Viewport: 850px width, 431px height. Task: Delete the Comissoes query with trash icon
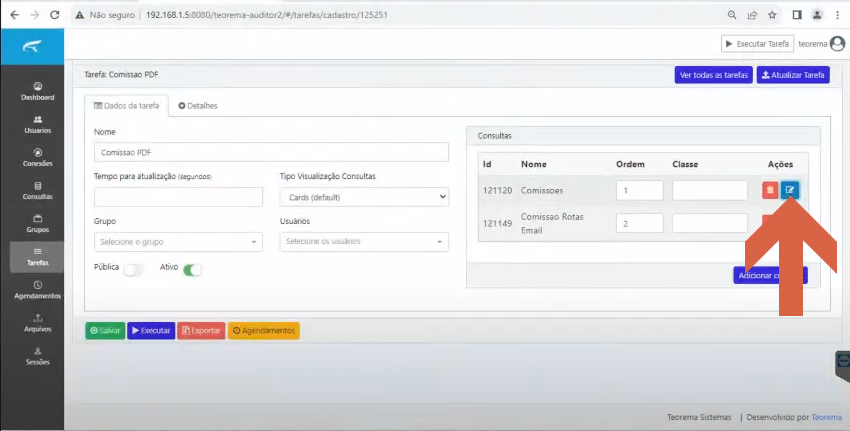[x=770, y=190]
